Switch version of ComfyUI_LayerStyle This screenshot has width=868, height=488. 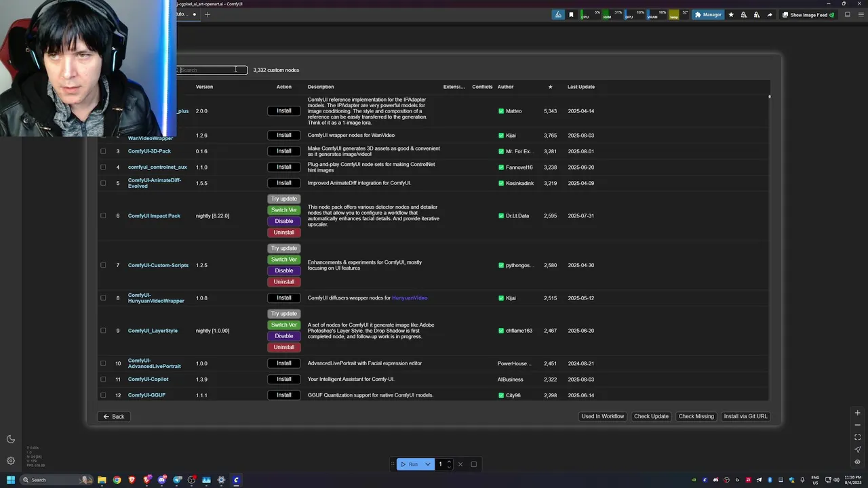(x=284, y=325)
